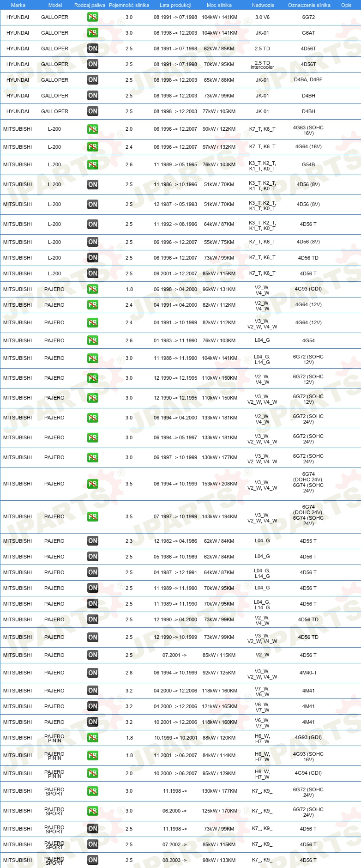Click the 4G94 (GDI) engine code cell
Viewport: 361px width, 868px height.
[x=308, y=773]
